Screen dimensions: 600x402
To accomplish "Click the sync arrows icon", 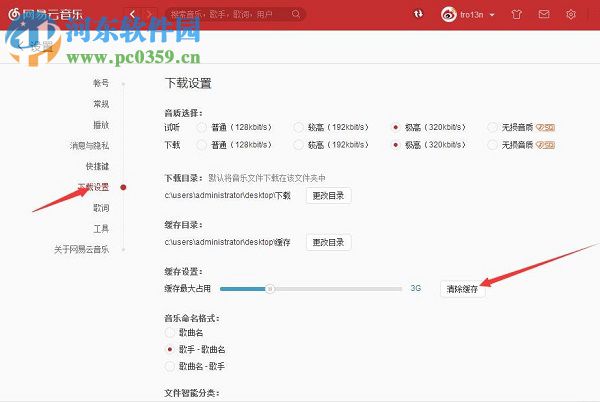I will [x=419, y=14].
